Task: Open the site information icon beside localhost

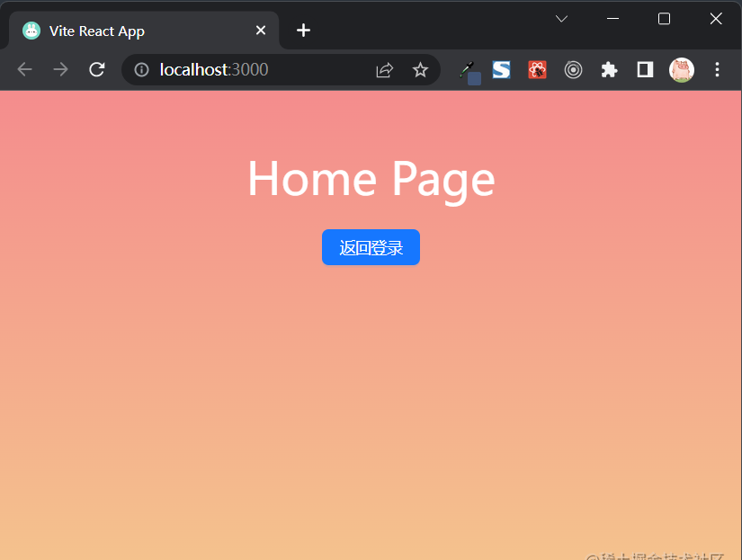Action: [141, 70]
